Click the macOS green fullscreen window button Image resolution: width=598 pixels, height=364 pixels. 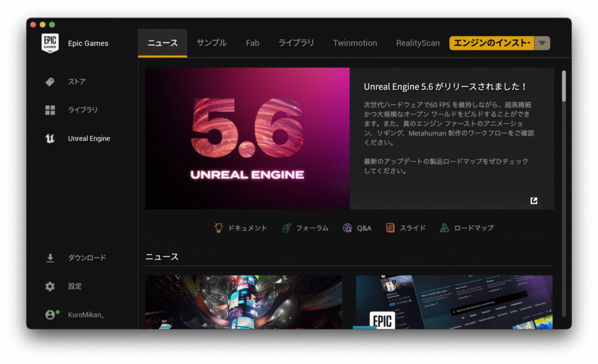(52, 24)
